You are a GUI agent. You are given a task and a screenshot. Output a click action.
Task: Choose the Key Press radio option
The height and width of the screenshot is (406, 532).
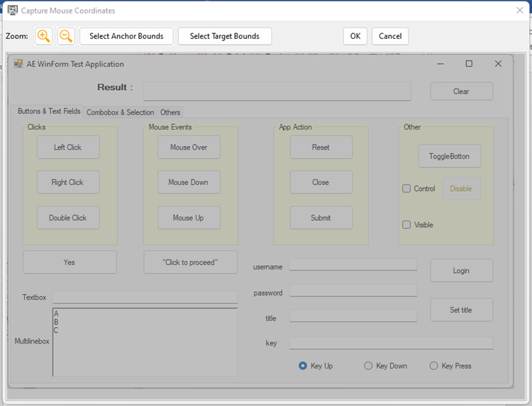(x=433, y=366)
